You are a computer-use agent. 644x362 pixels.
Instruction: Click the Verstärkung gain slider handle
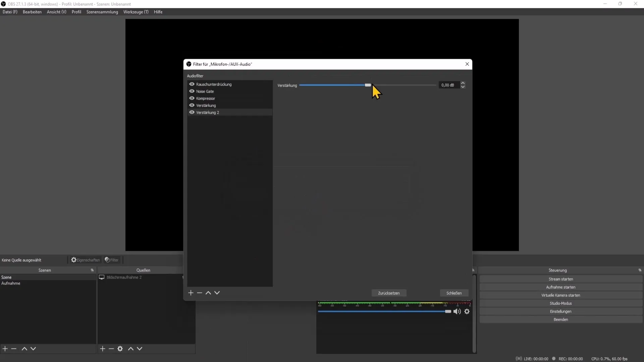368,85
